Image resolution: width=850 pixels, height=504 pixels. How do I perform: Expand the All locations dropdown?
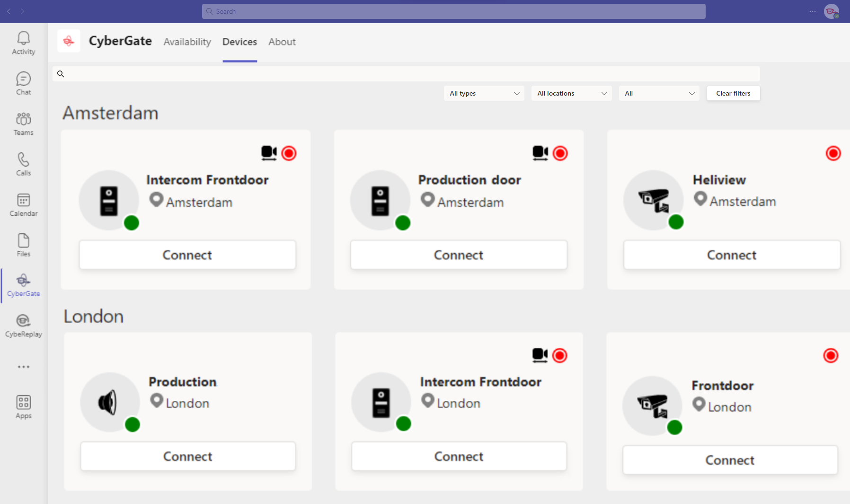(x=572, y=93)
